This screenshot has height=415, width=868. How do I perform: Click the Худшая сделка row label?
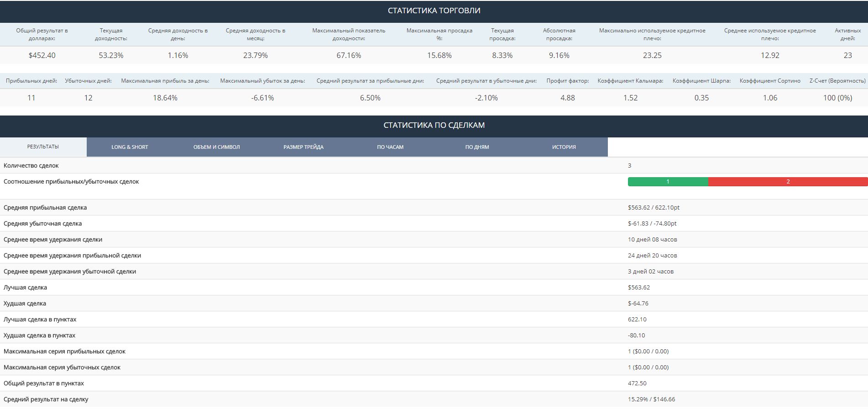click(25, 304)
